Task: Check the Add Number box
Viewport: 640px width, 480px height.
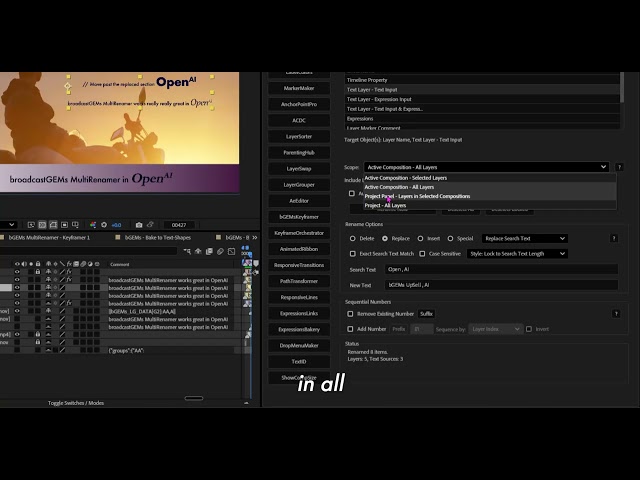Action: point(350,329)
